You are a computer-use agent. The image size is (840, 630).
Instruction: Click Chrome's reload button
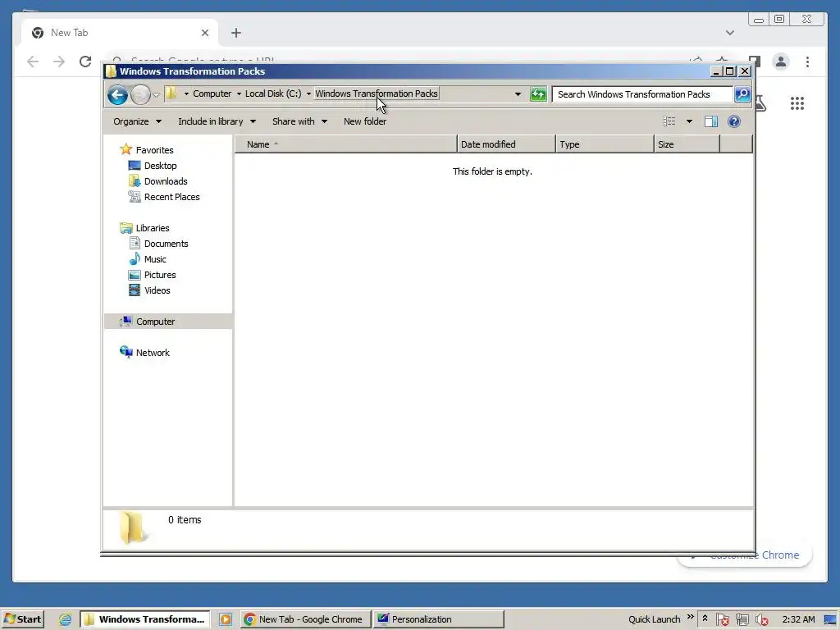[x=85, y=62]
